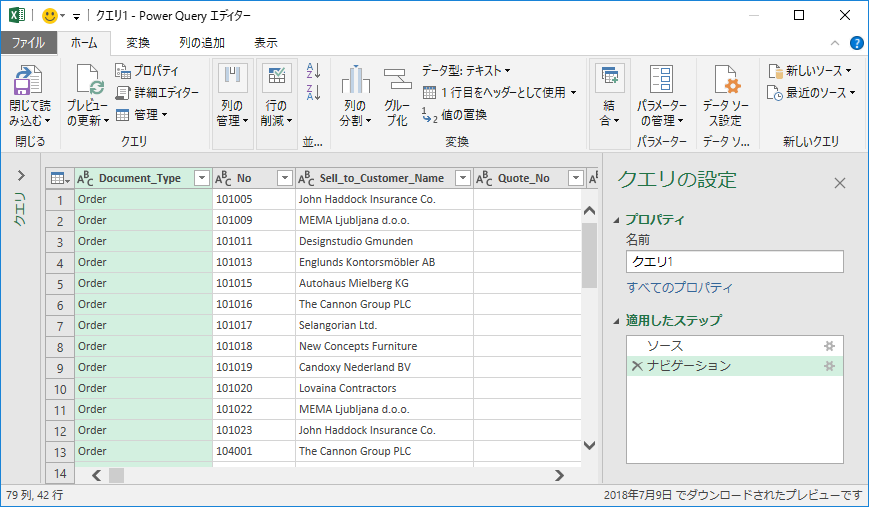This screenshot has height=507, width=869.
Task: Select the cell 'Lovaina Contractors'
Action: coord(385,388)
